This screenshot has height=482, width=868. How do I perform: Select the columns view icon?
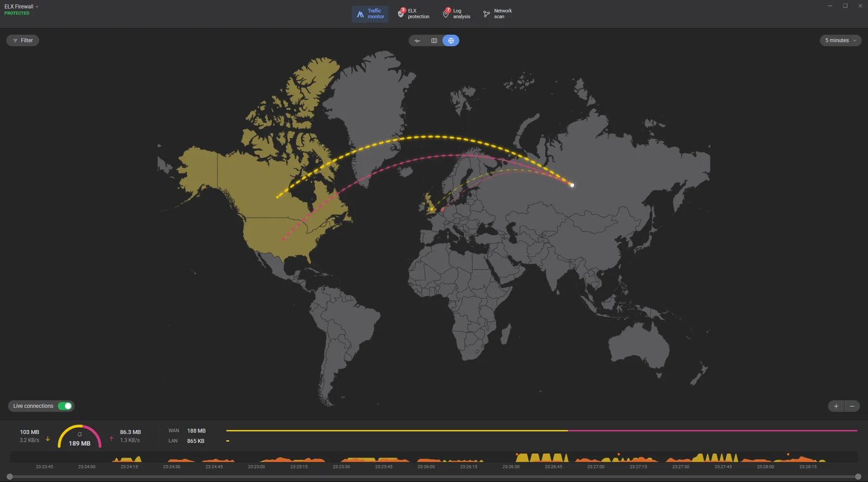[434, 41]
